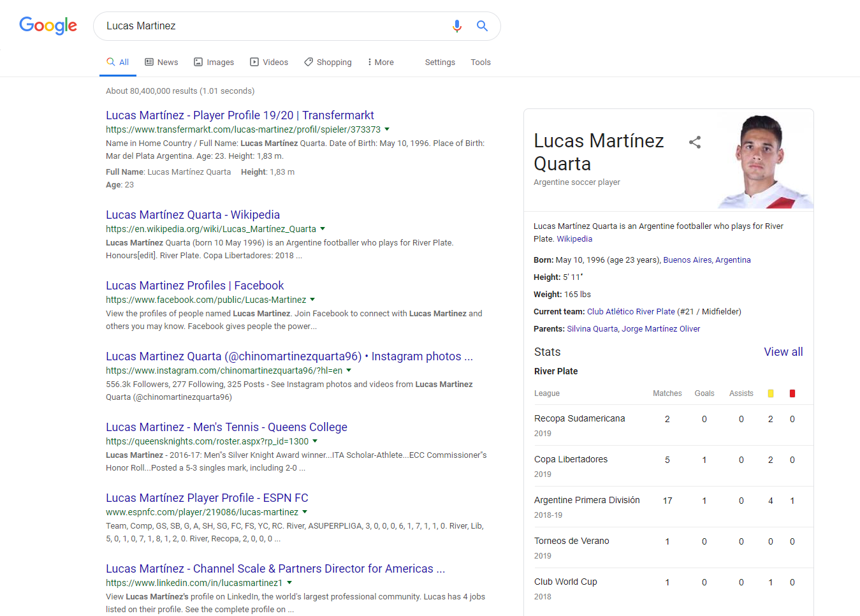Open the News search tab
The image size is (860, 616).
(x=161, y=62)
